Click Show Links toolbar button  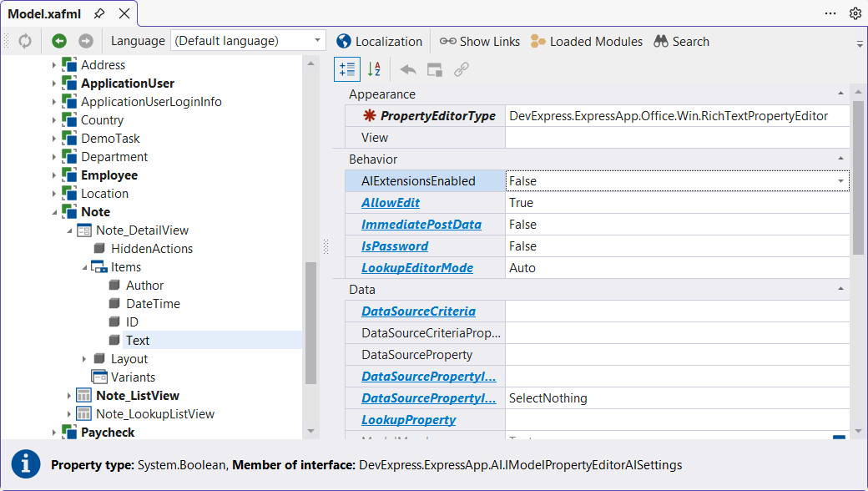(x=479, y=42)
